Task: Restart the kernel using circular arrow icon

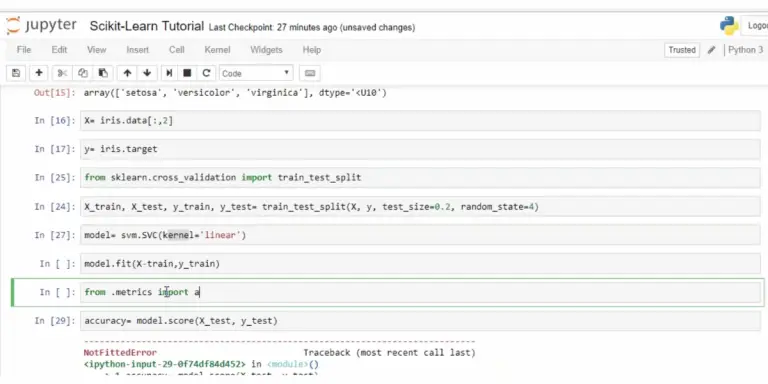Action: pyautogui.click(x=206, y=73)
